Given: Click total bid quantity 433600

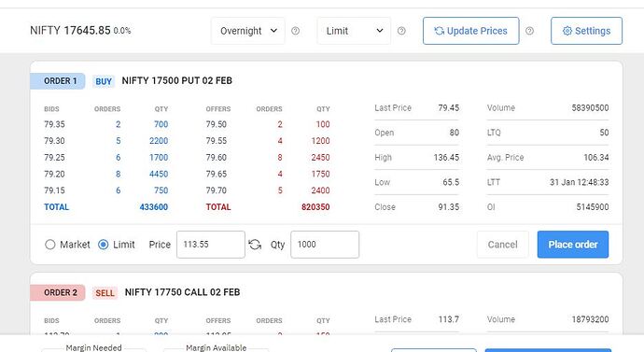Looking at the screenshot, I should pos(154,207).
